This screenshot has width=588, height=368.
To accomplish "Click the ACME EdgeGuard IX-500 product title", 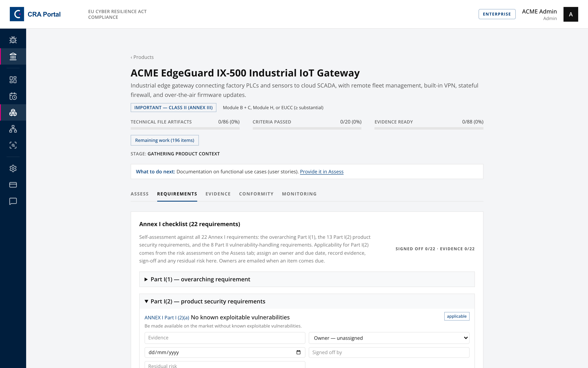I will [x=245, y=73].
